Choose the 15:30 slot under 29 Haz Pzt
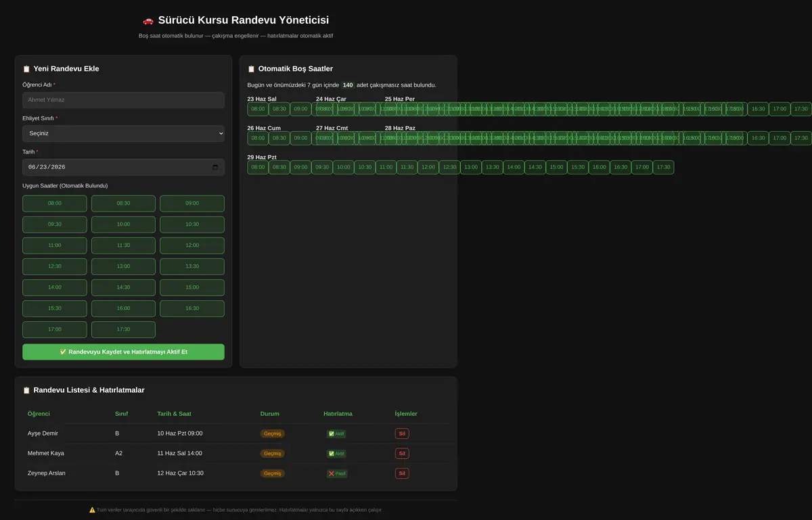 (x=578, y=167)
